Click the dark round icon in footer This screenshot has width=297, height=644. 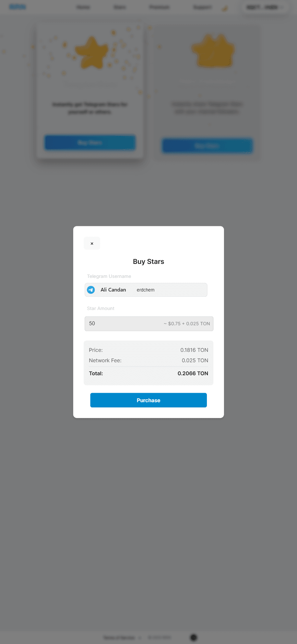coord(194,637)
